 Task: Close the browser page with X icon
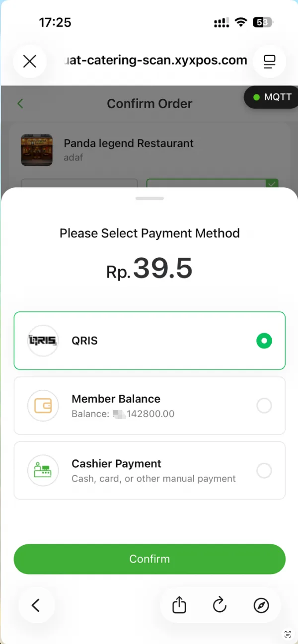30,61
